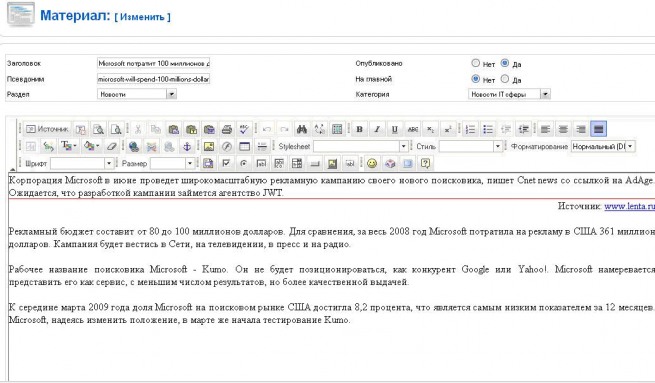The image size is (655, 383).
Task: Click the Paste as plain text icon
Action: 191,129
